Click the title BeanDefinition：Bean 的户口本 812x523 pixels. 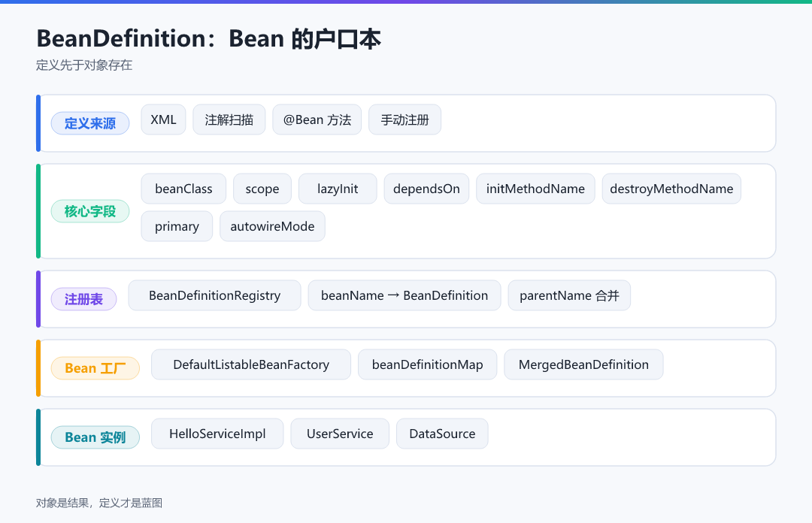[x=209, y=39]
